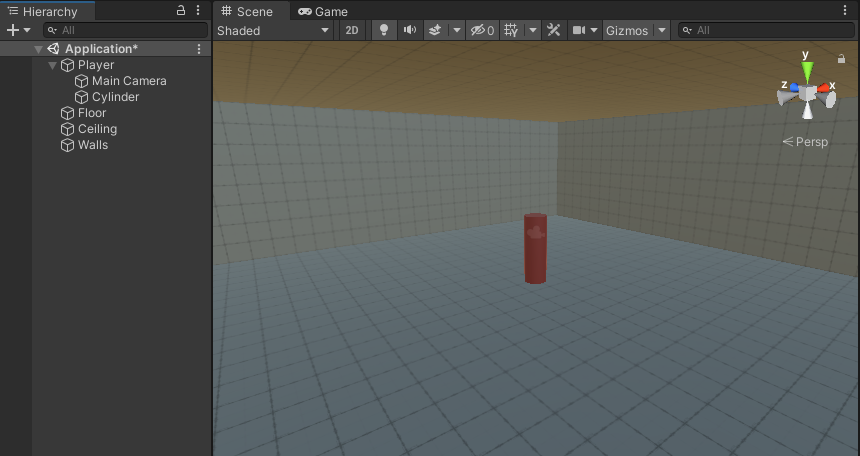The height and width of the screenshot is (456, 860).
Task: Toggle Persp projection mode label
Action: (x=806, y=142)
